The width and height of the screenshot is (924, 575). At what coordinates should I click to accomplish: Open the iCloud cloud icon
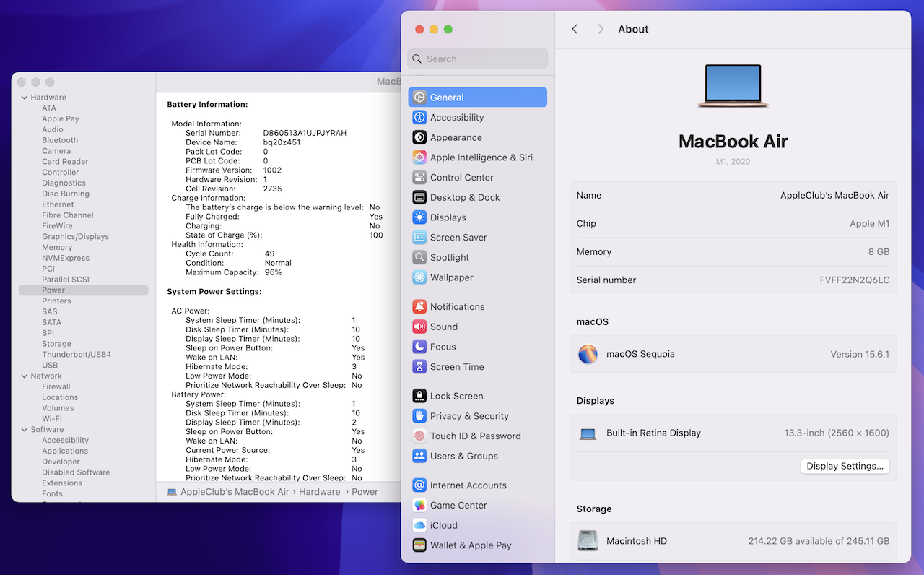pyautogui.click(x=419, y=525)
